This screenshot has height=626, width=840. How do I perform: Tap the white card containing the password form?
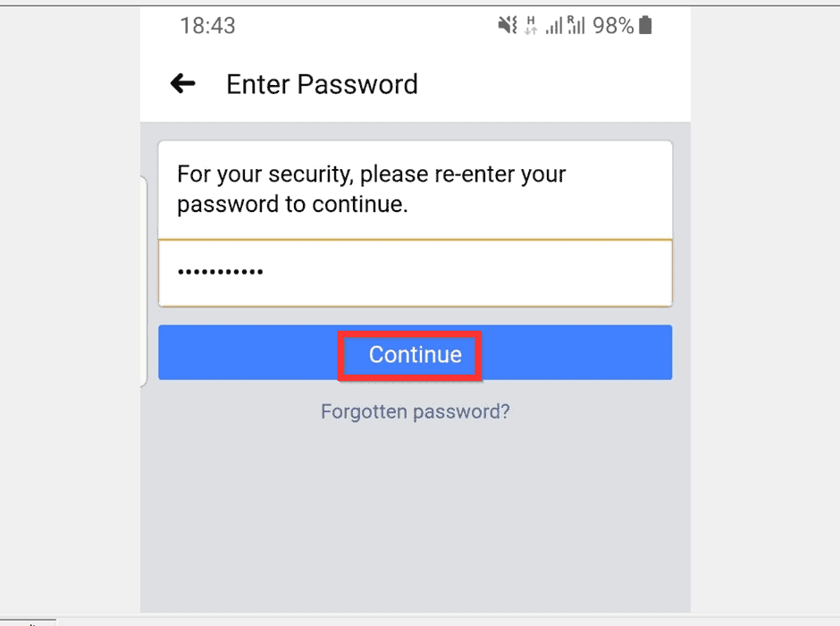pyautogui.click(x=415, y=222)
